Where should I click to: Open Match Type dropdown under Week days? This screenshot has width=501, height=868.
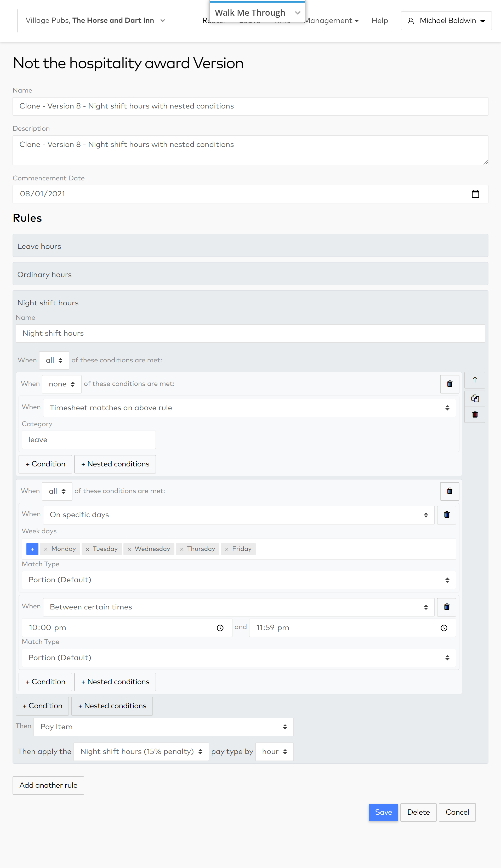(239, 580)
